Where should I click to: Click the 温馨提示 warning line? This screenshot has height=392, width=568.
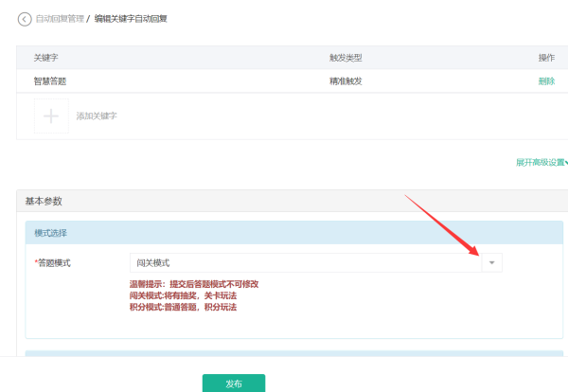point(194,284)
